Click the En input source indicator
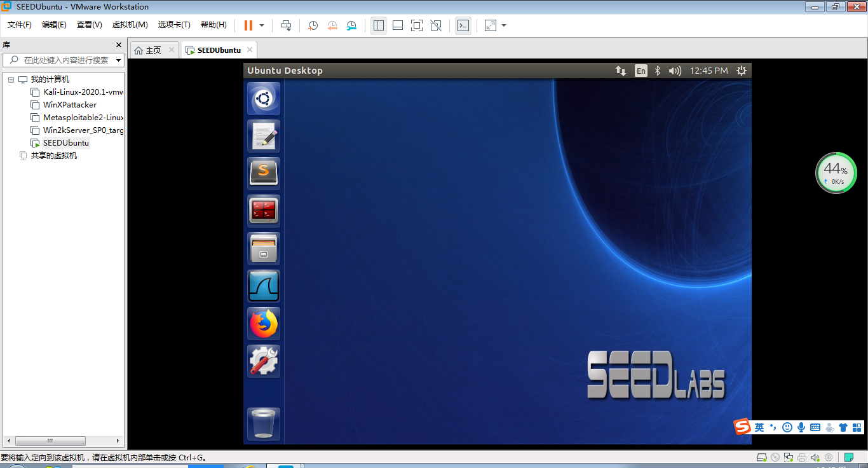868x468 pixels. click(x=641, y=71)
